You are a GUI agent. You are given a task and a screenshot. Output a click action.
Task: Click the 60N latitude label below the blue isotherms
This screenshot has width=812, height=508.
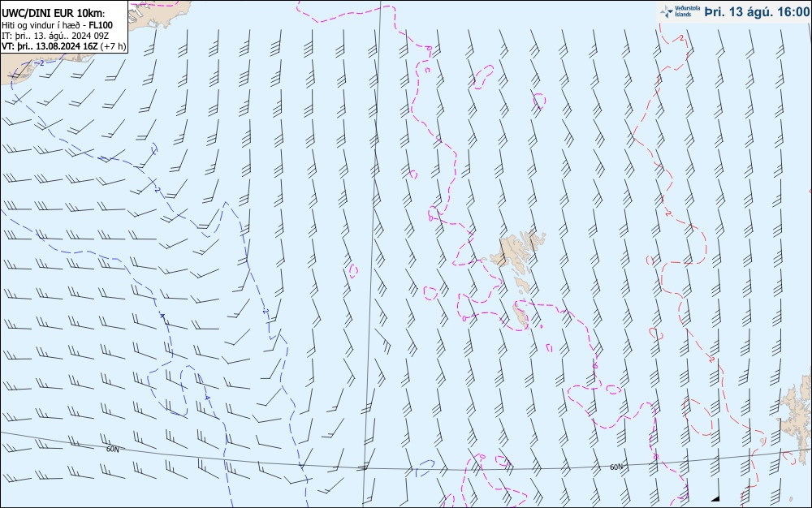pyautogui.click(x=112, y=450)
